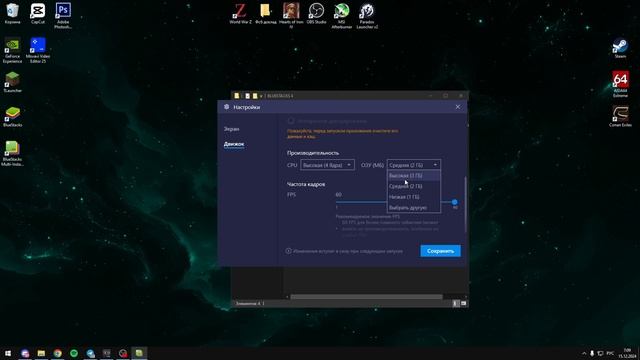Launch TLauncher from the desktop
640x360 pixels.
tap(12, 82)
